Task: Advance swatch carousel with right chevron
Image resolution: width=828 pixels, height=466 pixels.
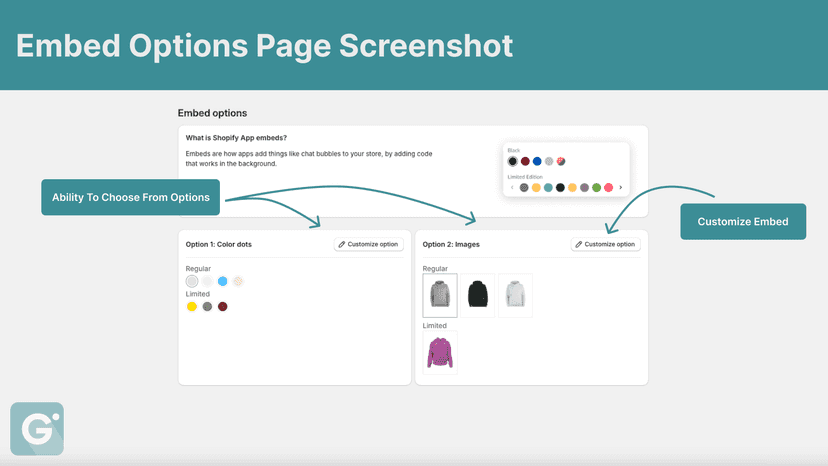Action: click(620, 188)
